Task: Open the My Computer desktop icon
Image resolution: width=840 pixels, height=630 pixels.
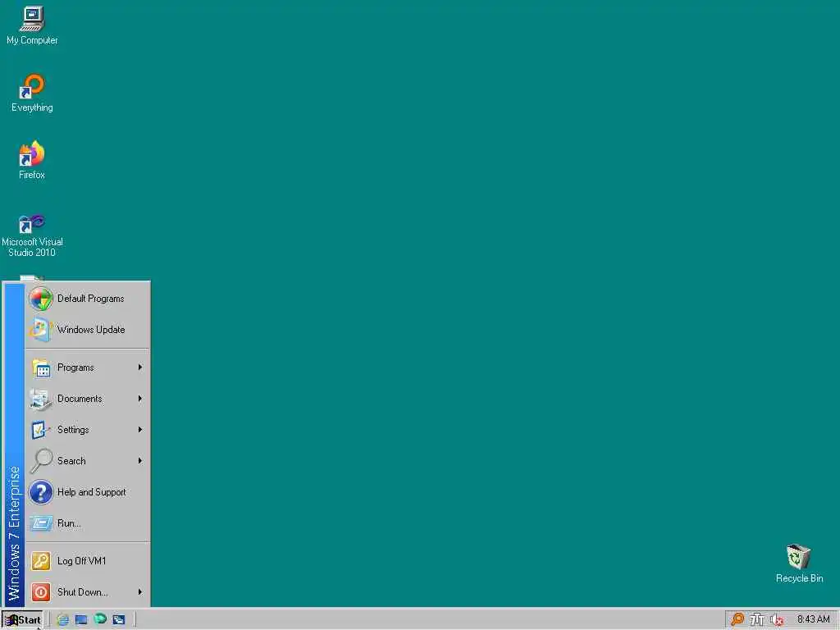Action: coord(32,25)
